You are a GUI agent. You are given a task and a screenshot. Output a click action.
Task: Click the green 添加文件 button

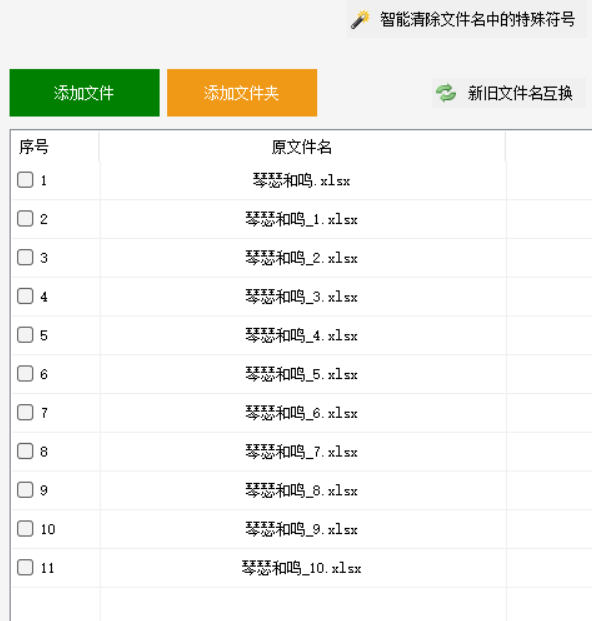84,93
